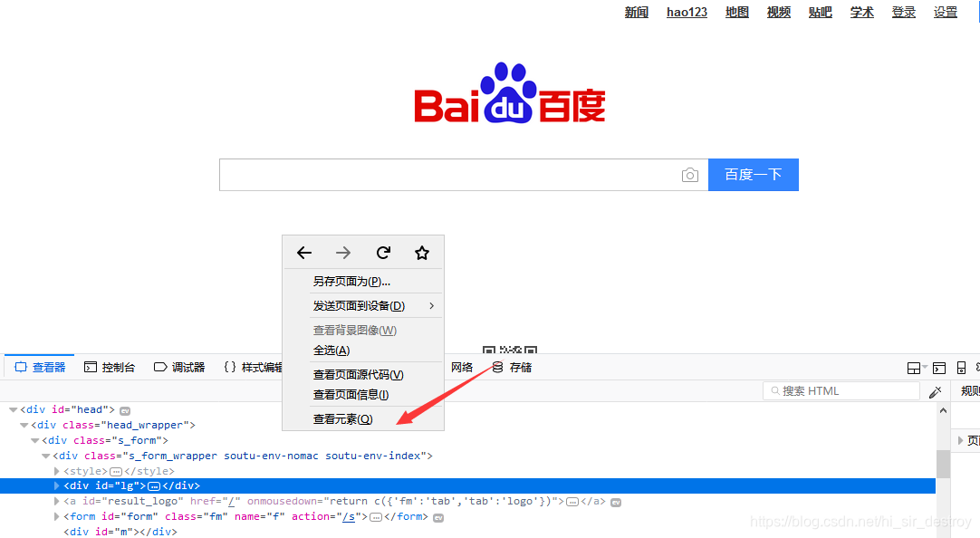This screenshot has height=538, width=980.
Task: Collapse the div class="head_wrapper" node
Action: [24, 425]
